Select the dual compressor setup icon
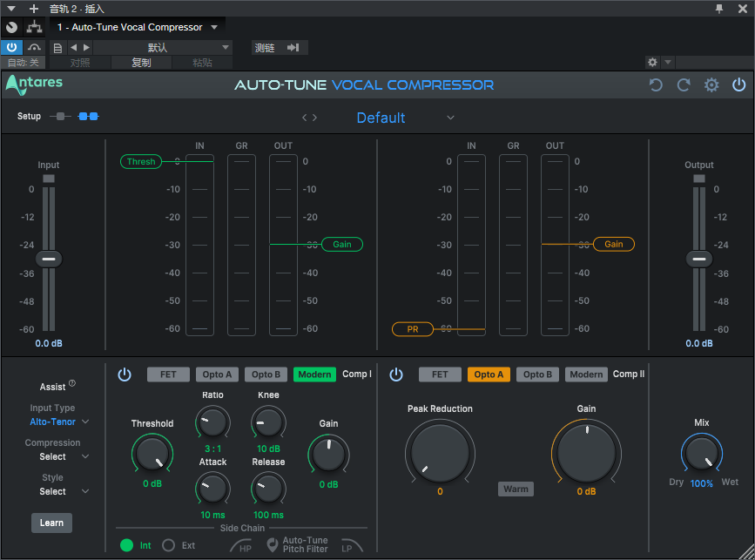This screenshot has height=560, width=755. click(89, 117)
